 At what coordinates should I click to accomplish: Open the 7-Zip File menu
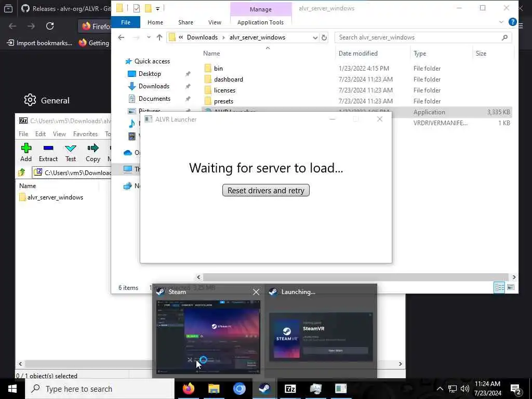point(23,134)
